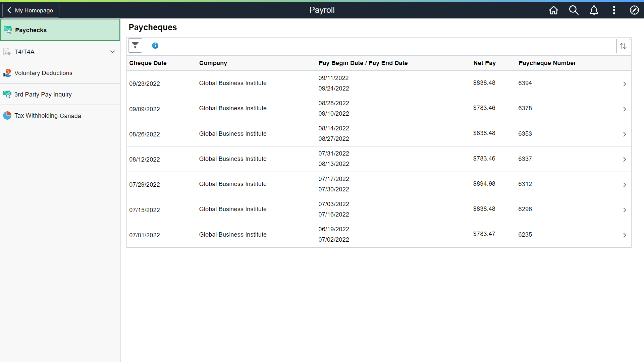The image size is (644, 362).
Task: Open the paycheque dated 07/29/2022
Action: (625, 185)
